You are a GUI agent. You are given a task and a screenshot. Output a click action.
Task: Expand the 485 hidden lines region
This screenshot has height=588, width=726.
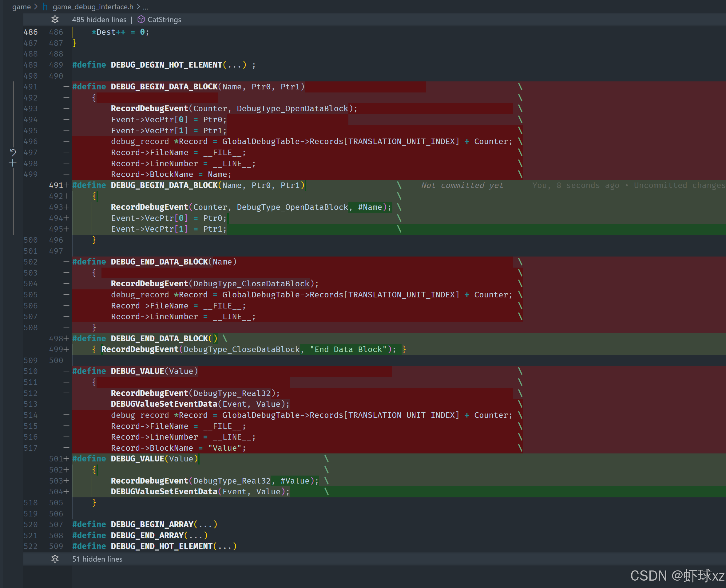coord(99,20)
